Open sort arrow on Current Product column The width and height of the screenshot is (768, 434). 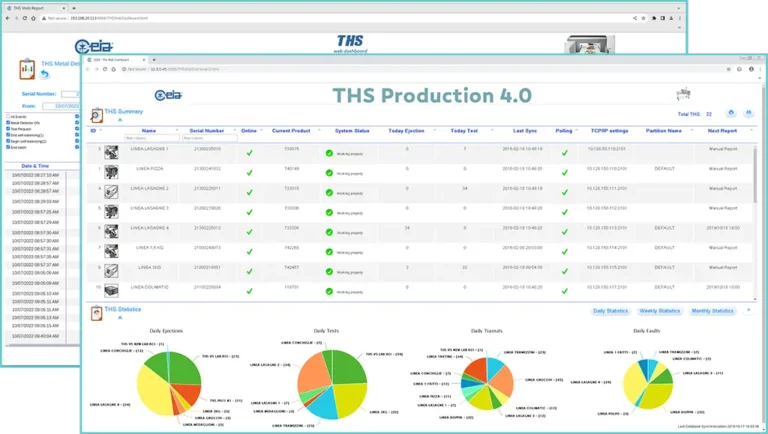319,130
